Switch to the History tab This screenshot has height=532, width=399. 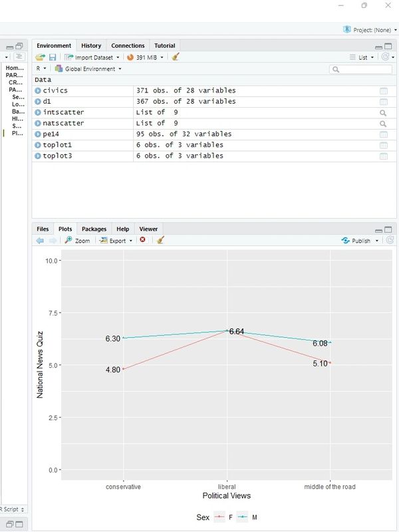(91, 45)
